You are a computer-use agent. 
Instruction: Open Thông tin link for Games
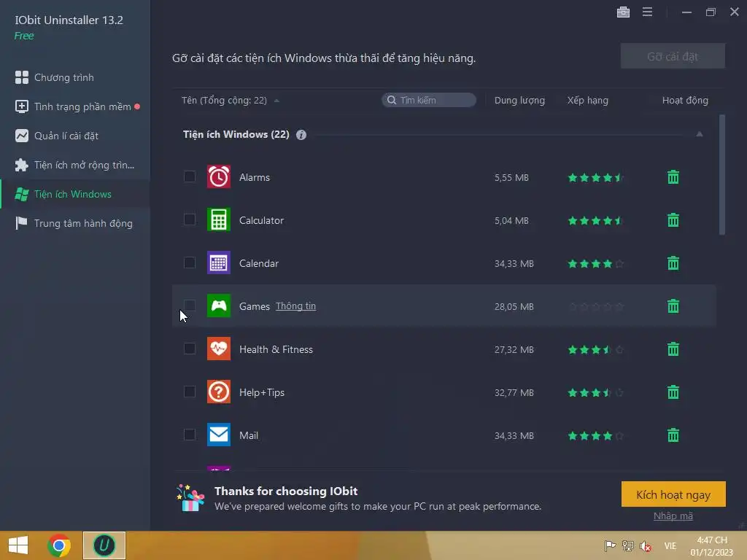pyautogui.click(x=296, y=306)
